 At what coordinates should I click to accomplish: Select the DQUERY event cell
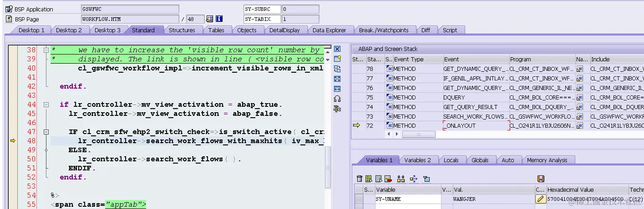tap(476, 97)
